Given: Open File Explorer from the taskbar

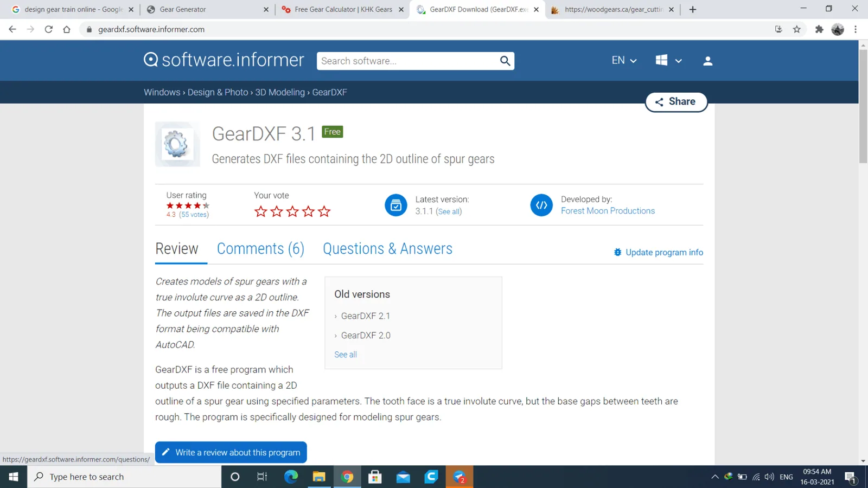Looking at the screenshot, I should [319, 477].
